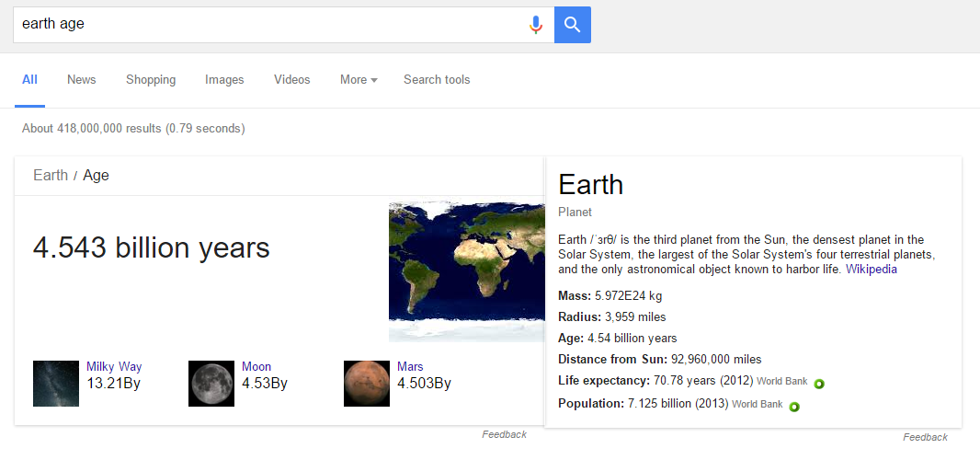Click the Moon thumbnail image

211,384
